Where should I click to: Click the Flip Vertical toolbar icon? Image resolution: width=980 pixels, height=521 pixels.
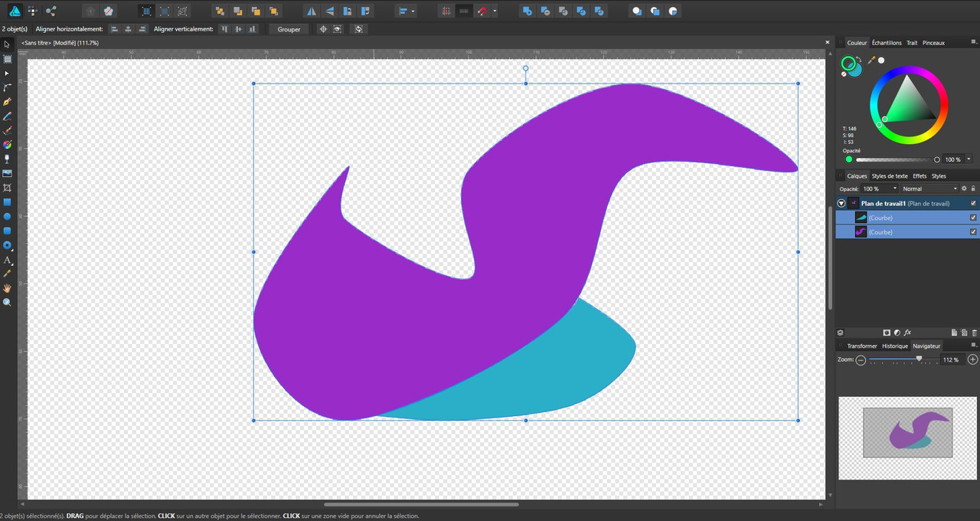pos(329,11)
